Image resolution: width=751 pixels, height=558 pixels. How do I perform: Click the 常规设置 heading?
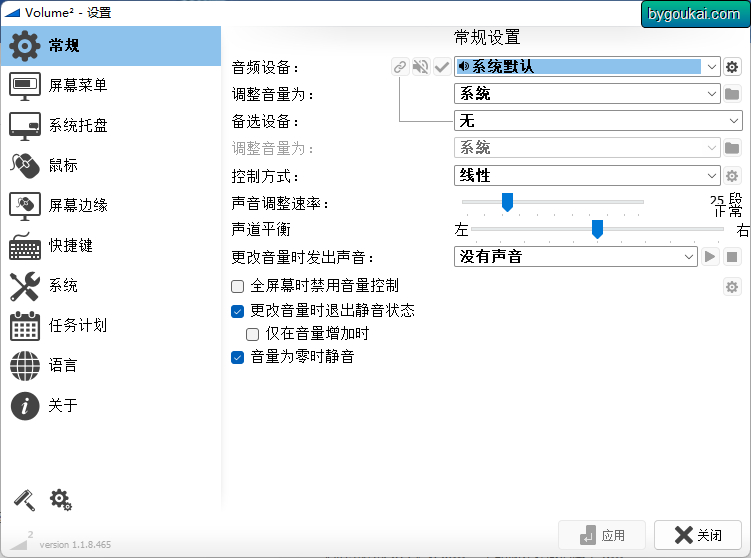[x=487, y=37]
